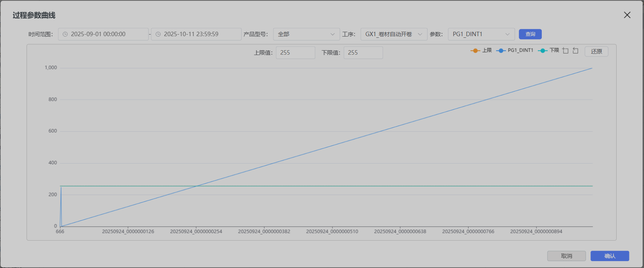Screen dimensions: 644x268
Task: Click the clock icon in end time field
Action: click(158, 35)
